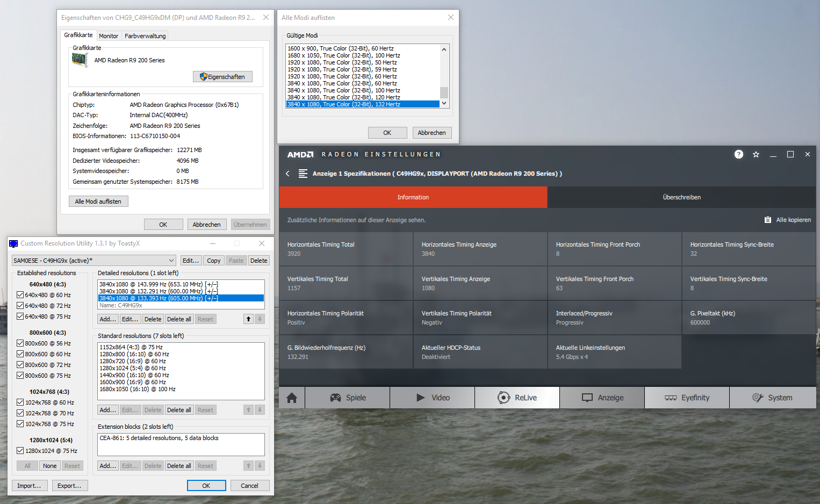Select 3840x1080 @ 143.999 Hz resolution entry

tap(159, 284)
